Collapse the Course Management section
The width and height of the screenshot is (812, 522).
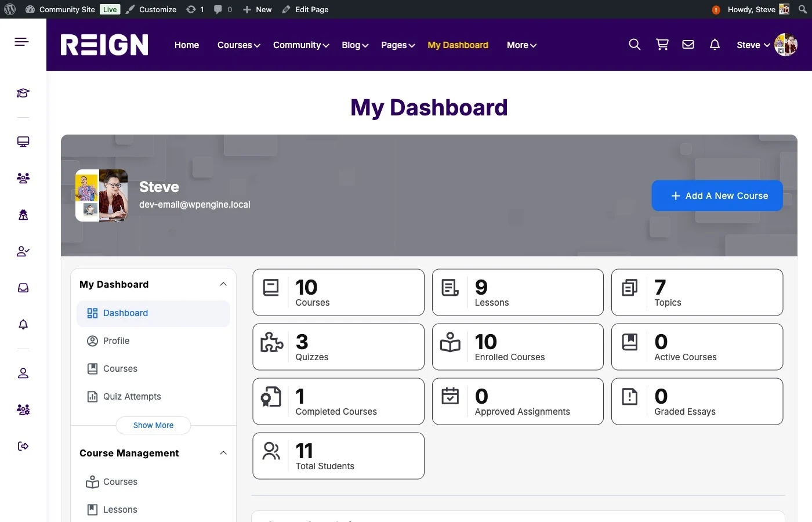coord(223,453)
